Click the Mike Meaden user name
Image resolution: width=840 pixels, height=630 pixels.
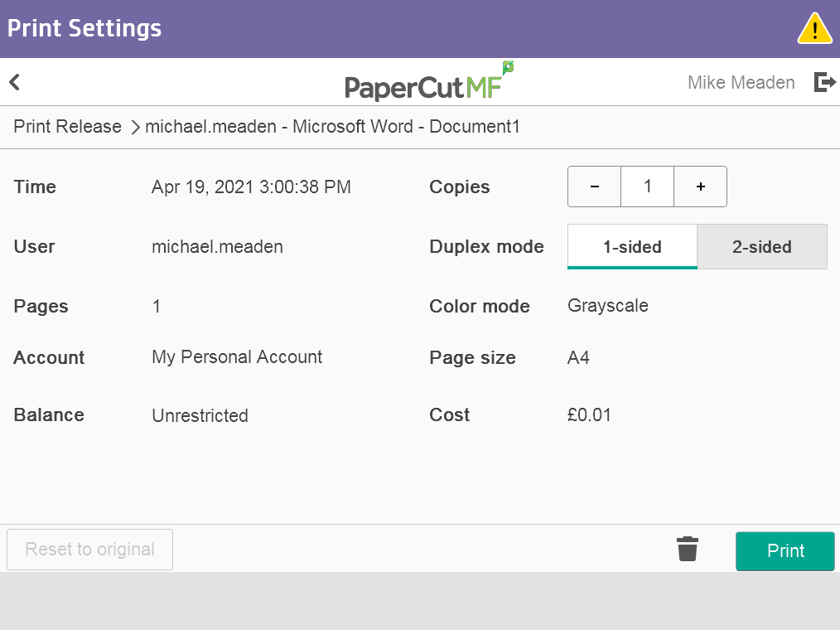(741, 83)
